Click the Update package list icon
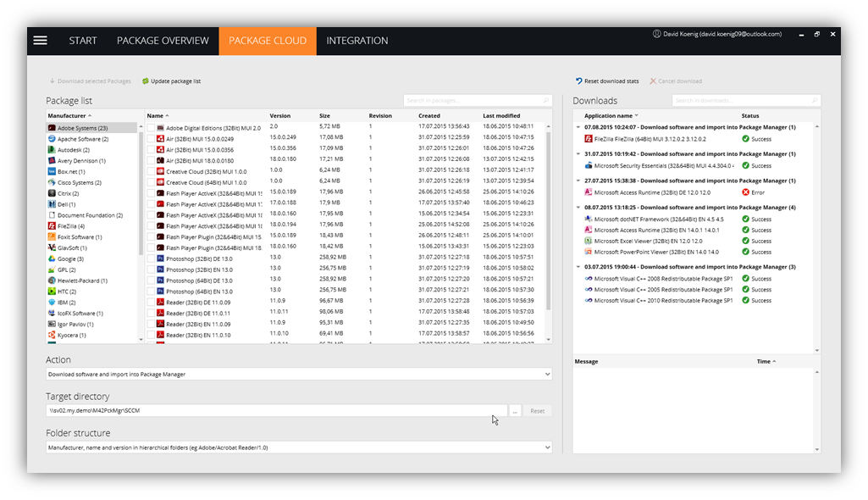Viewport: 868px width, 500px height. 145,81
